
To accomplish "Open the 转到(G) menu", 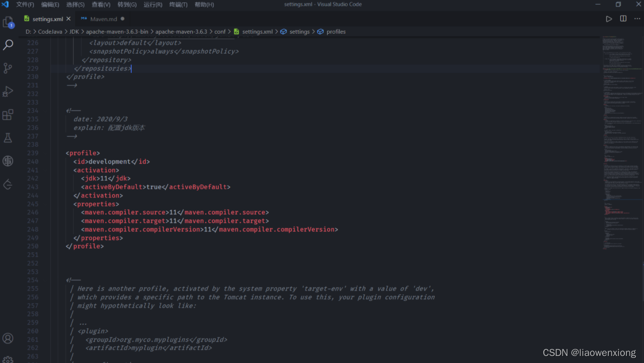I will (127, 5).
